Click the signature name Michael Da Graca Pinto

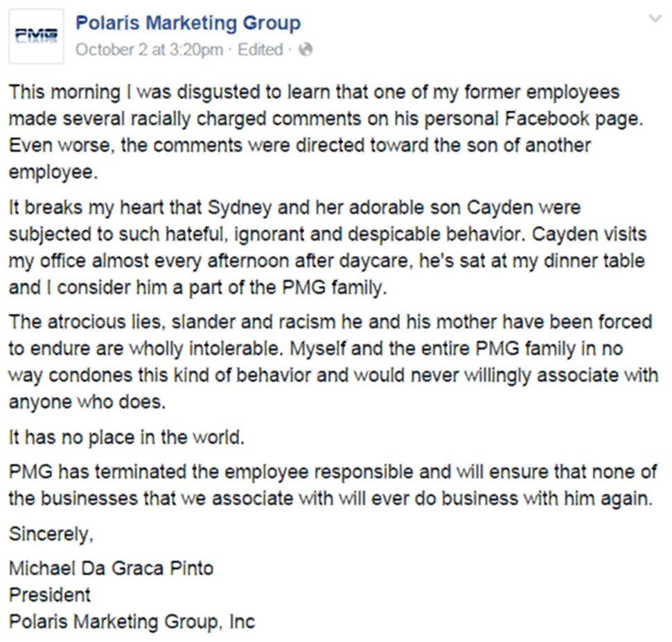[x=111, y=569]
